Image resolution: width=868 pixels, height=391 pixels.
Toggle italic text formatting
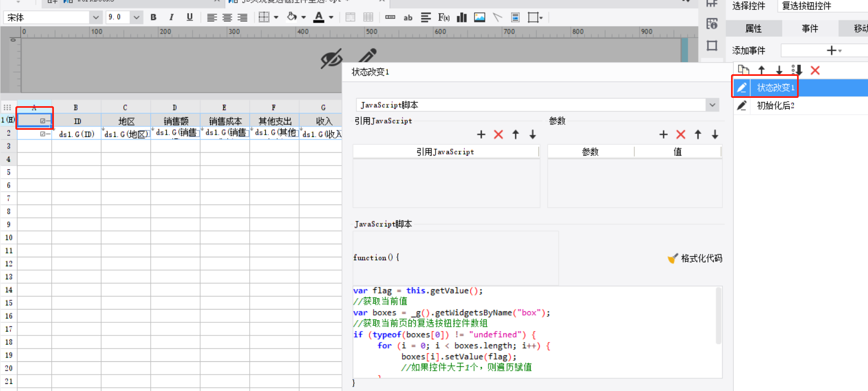tap(172, 18)
